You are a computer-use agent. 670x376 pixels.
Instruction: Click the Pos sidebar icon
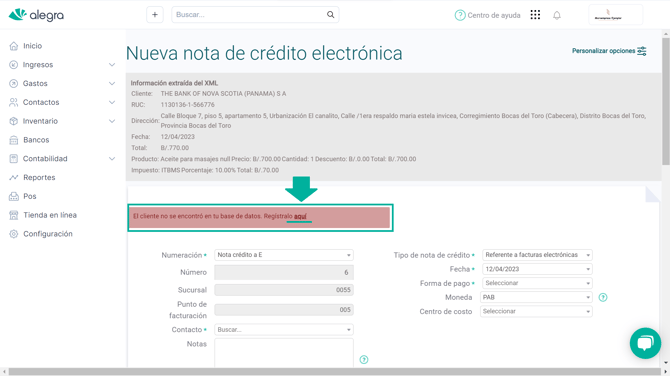14,196
